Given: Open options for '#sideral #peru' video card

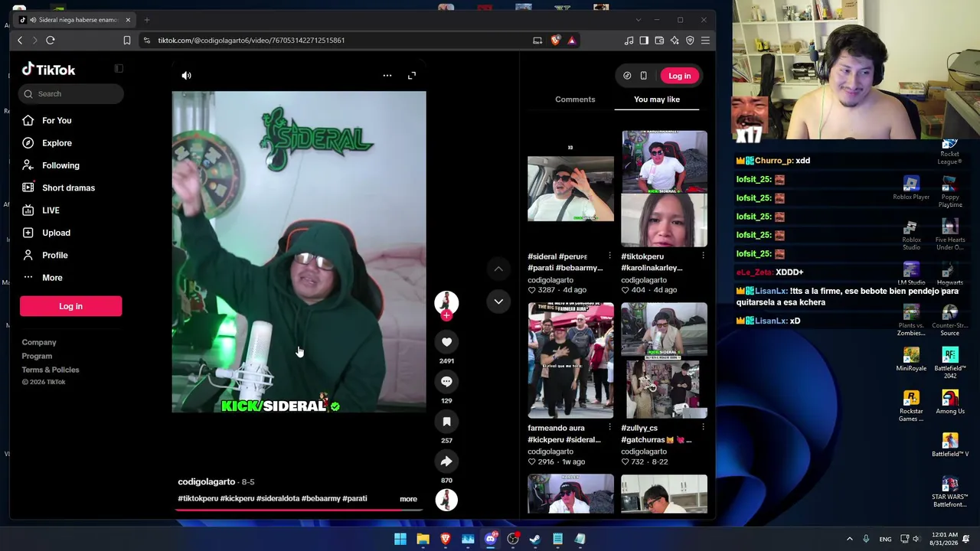Looking at the screenshot, I should [609, 256].
